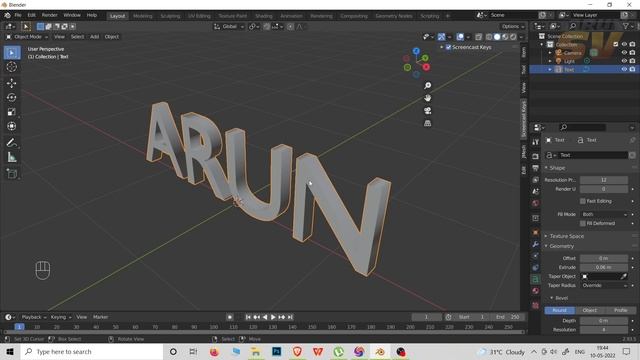The width and height of the screenshot is (640, 360).
Task: Click the Pan view hand icon
Action: 427,98
